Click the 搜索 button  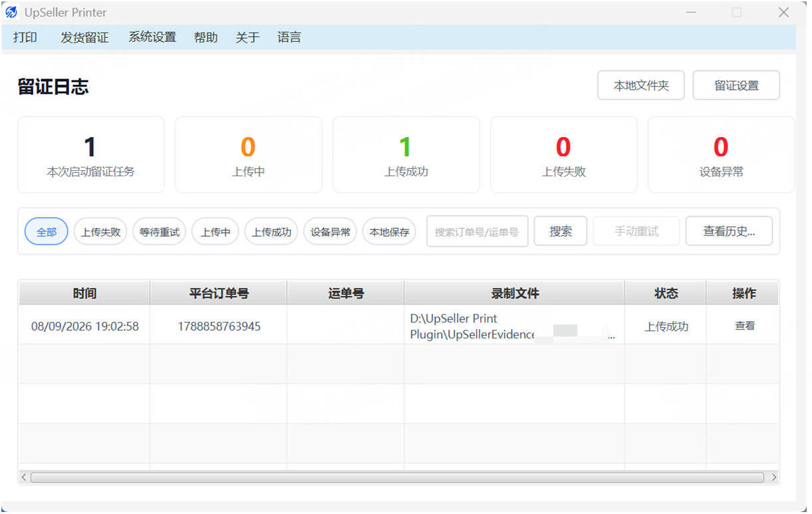(561, 231)
